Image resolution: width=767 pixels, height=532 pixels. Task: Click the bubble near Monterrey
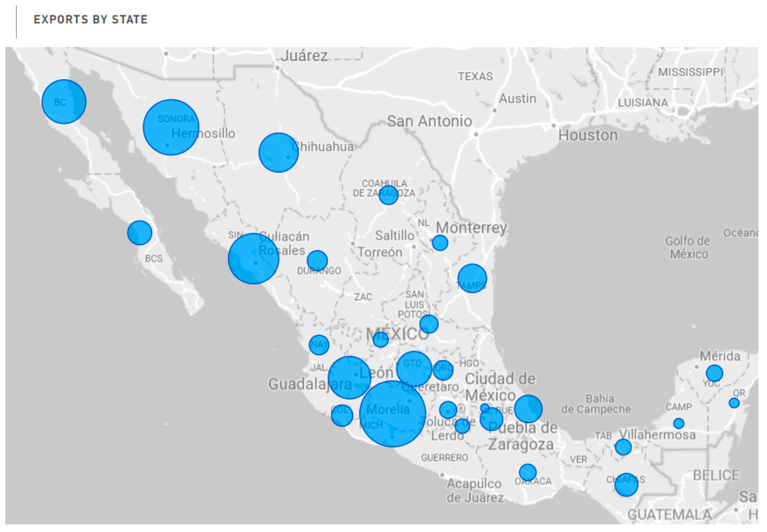click(440, 243)
